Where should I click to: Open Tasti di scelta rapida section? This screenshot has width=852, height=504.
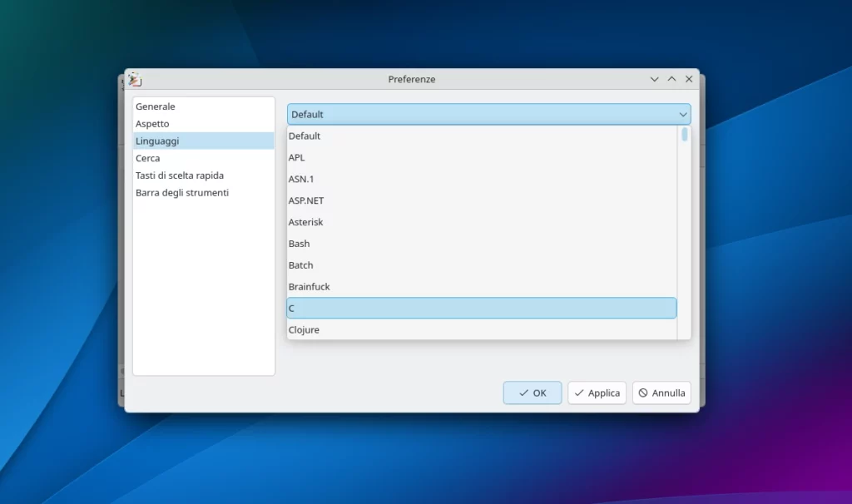(x=204, y=175)
